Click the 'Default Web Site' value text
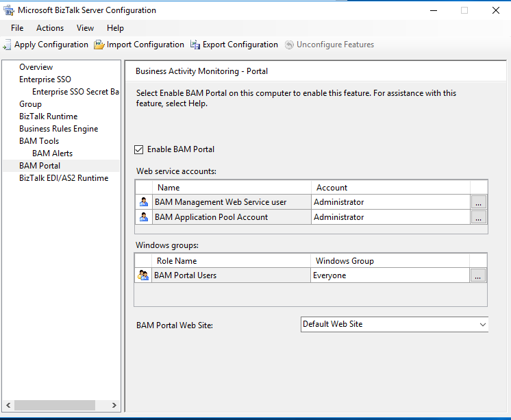This screenshot has height=420, width=511. coord(332,324)
